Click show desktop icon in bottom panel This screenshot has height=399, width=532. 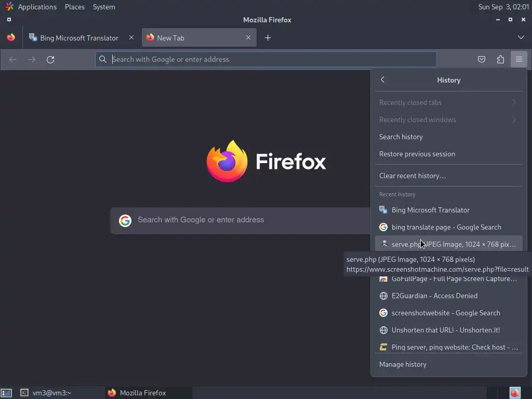pyautogui.click(x=6, y=393)
